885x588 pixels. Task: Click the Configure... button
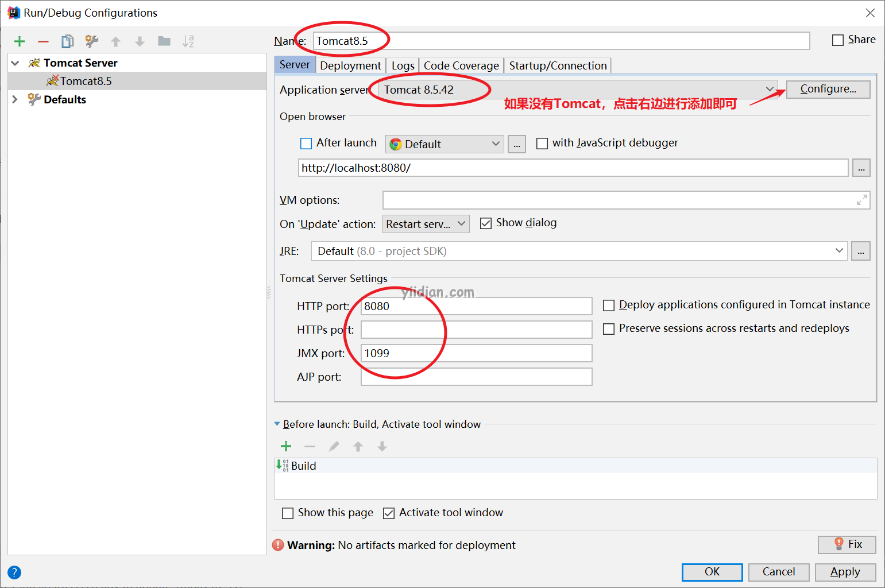pyautogui.click(x=828, y=89)
